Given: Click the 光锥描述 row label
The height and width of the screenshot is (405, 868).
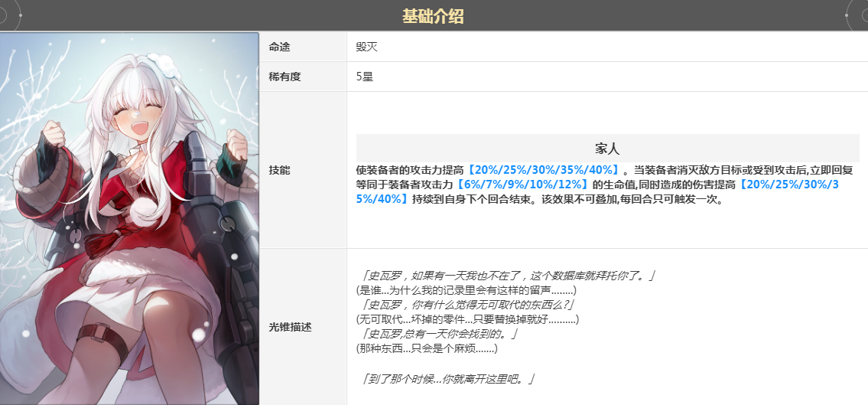Looking at the screenshot, I should (290, 327).
